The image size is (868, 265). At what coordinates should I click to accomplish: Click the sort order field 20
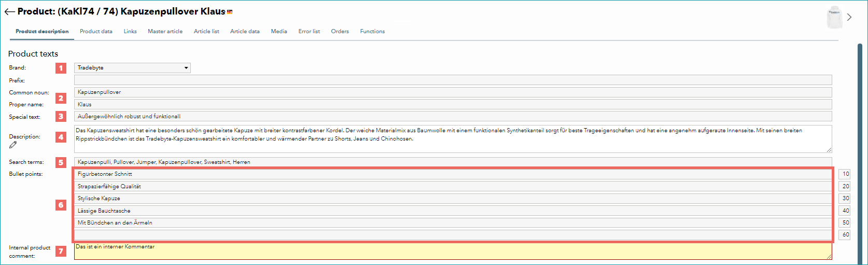845,186
